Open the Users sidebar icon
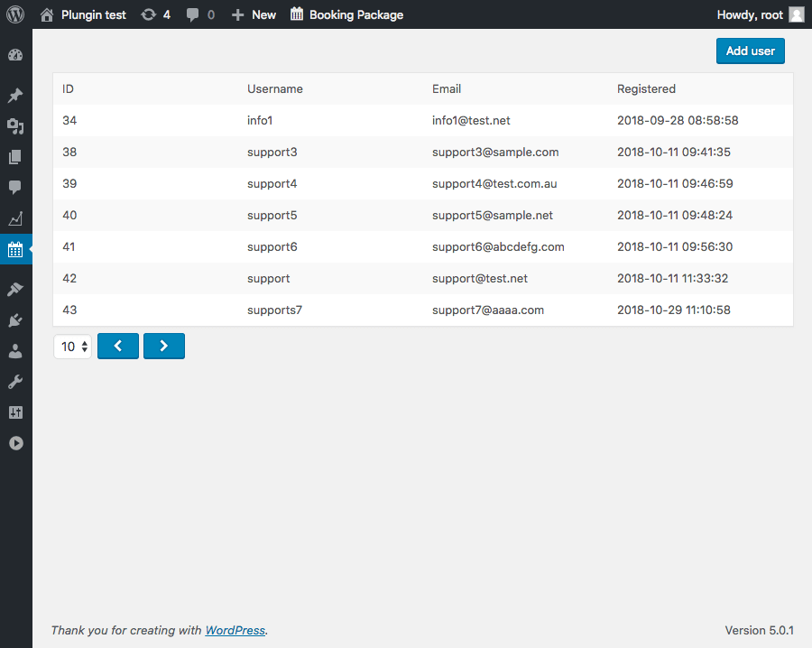This screenshot has width=812, height=648. coord(15,351)
